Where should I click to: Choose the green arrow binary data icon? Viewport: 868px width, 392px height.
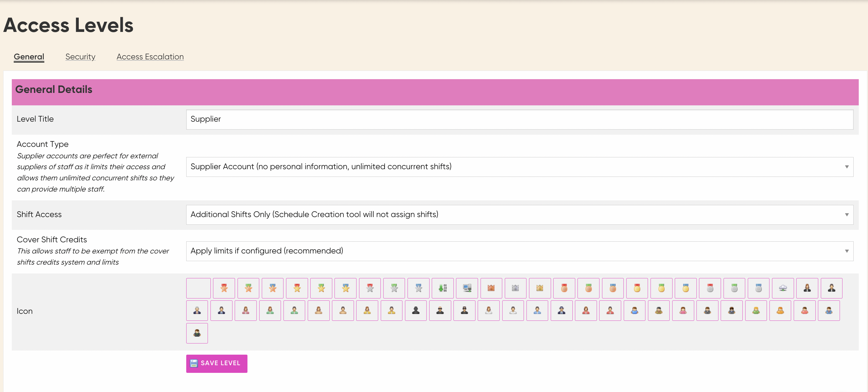click(443, 288)
